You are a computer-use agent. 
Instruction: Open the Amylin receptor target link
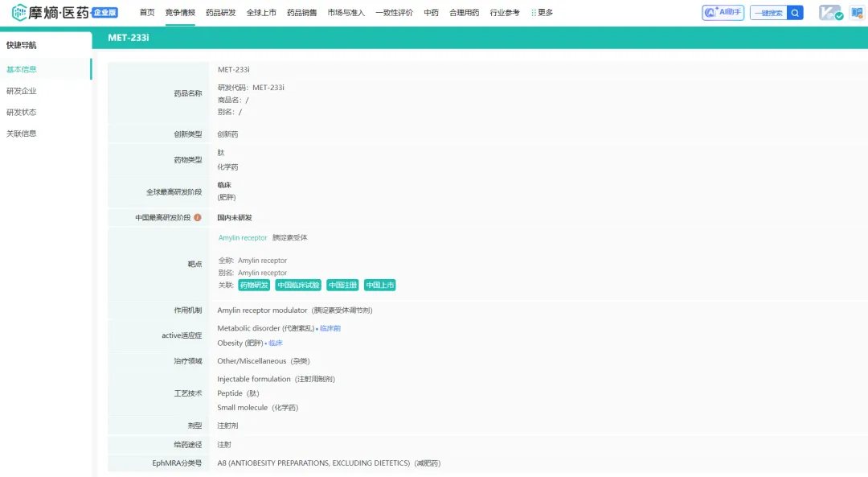coord(243,238)
